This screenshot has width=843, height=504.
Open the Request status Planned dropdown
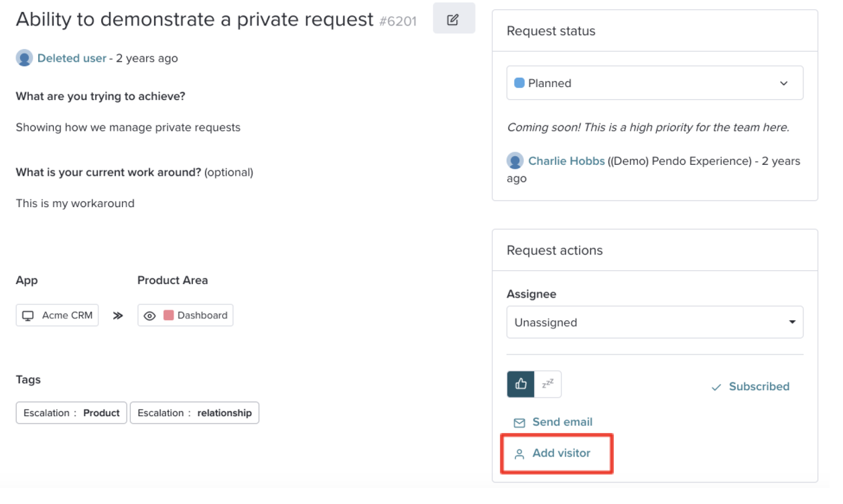tap(655, 83)
